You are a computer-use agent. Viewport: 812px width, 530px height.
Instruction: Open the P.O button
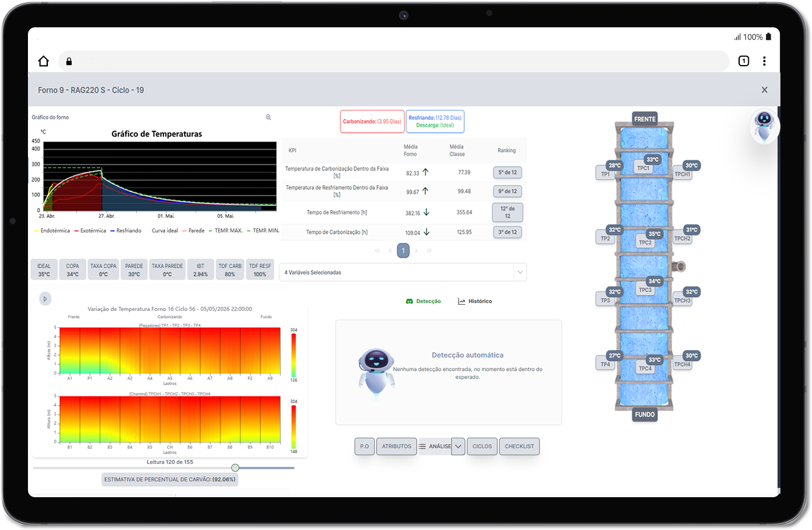click(x=364, y=446)
